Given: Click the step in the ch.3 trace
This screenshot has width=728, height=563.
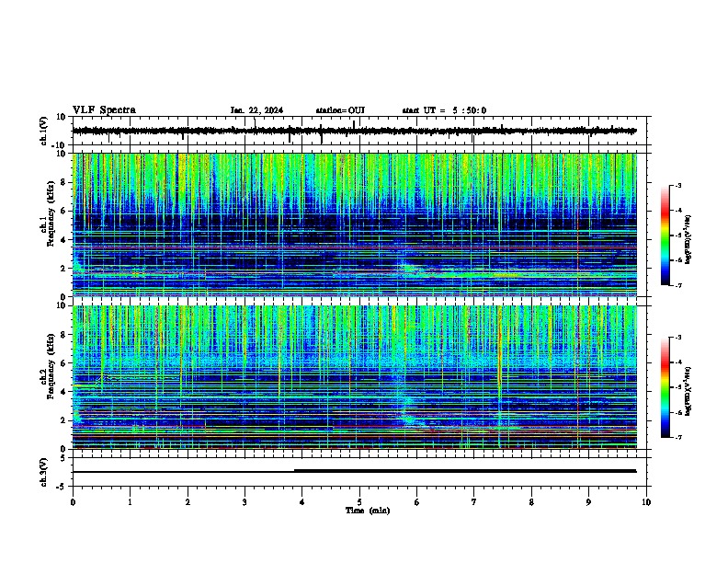Looking at the screenshot, I should click(x=295, y=471).
